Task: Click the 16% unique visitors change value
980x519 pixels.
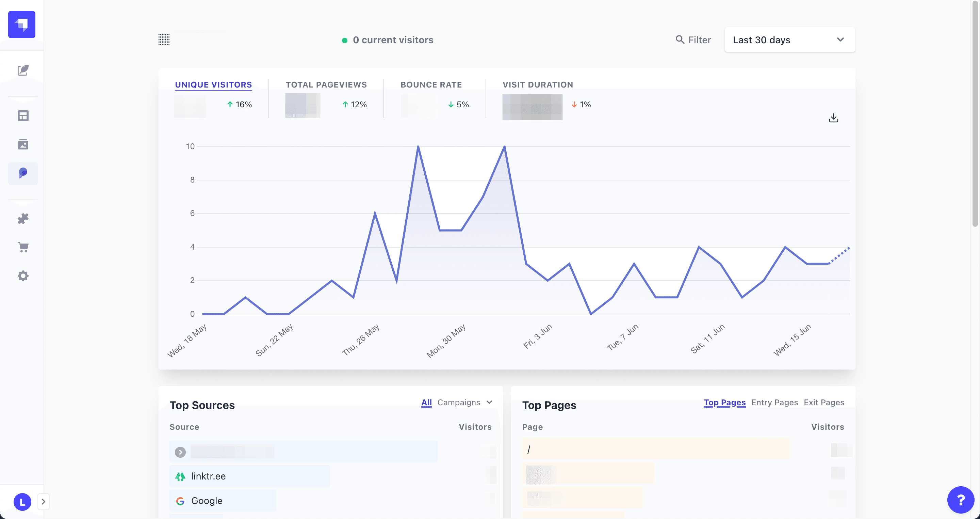Action: [244, 104]
